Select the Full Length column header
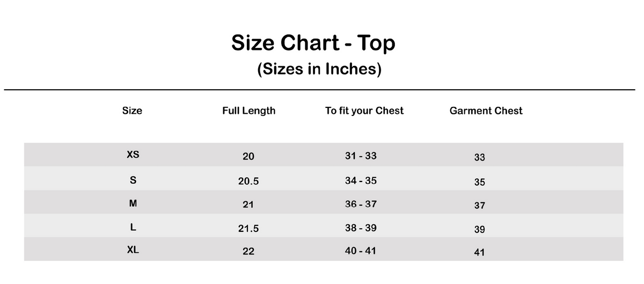Screen dimensions: 644x284 [248, 111]
